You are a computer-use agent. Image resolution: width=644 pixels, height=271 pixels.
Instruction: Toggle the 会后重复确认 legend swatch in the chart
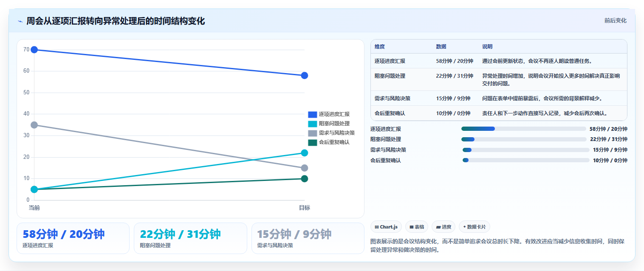313,142
